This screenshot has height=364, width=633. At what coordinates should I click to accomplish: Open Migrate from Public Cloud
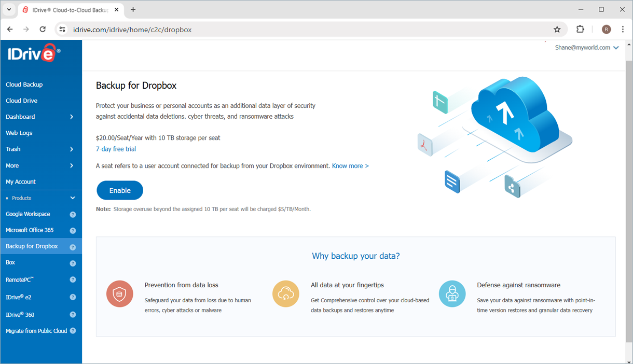click(36, 331)
